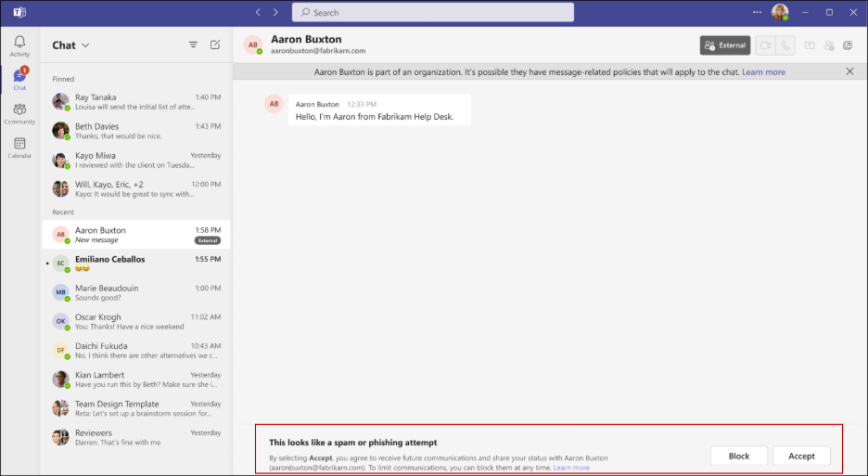Screen dimensions: 868x476
Task: Open the Activity feed in sidebar
Action: [19, 45]
